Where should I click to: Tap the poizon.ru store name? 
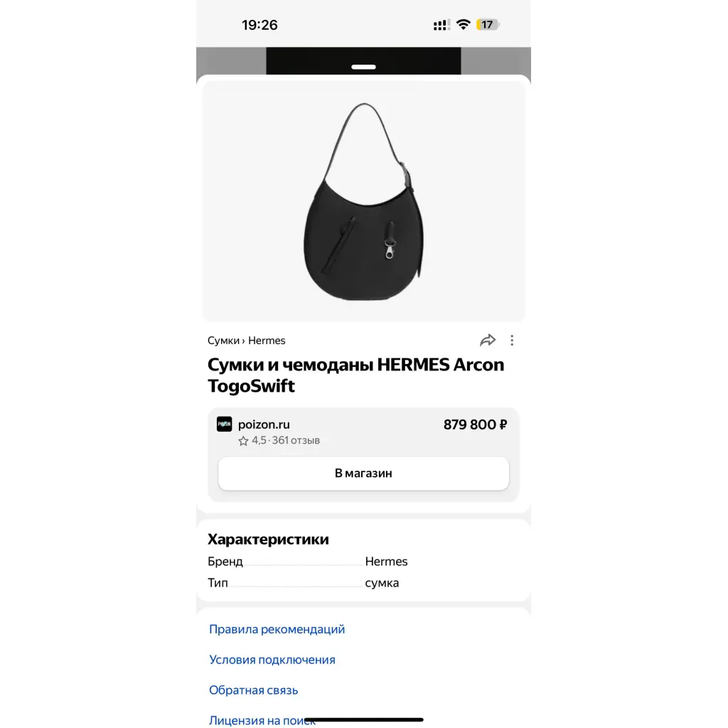(x=264, y=424)
